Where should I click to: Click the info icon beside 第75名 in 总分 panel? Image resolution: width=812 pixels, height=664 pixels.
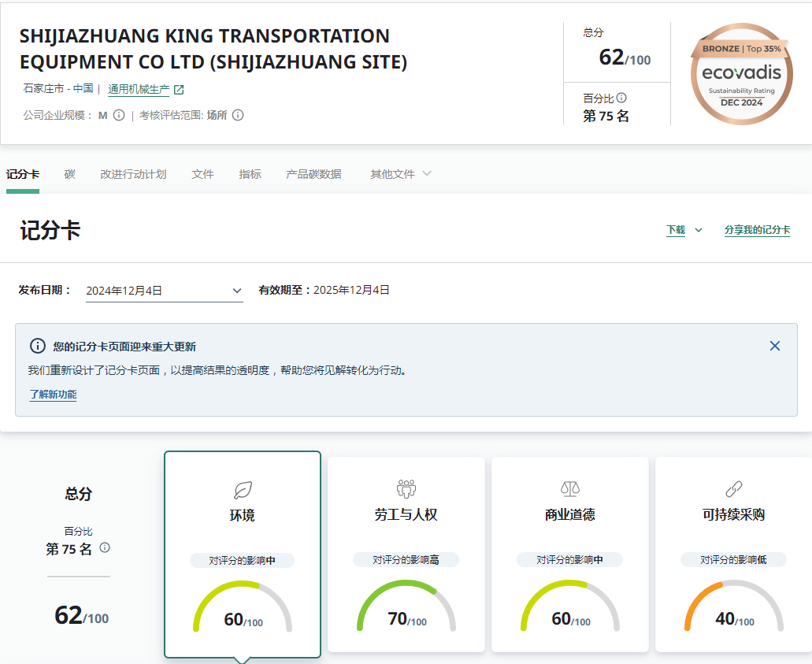[105, 547]
